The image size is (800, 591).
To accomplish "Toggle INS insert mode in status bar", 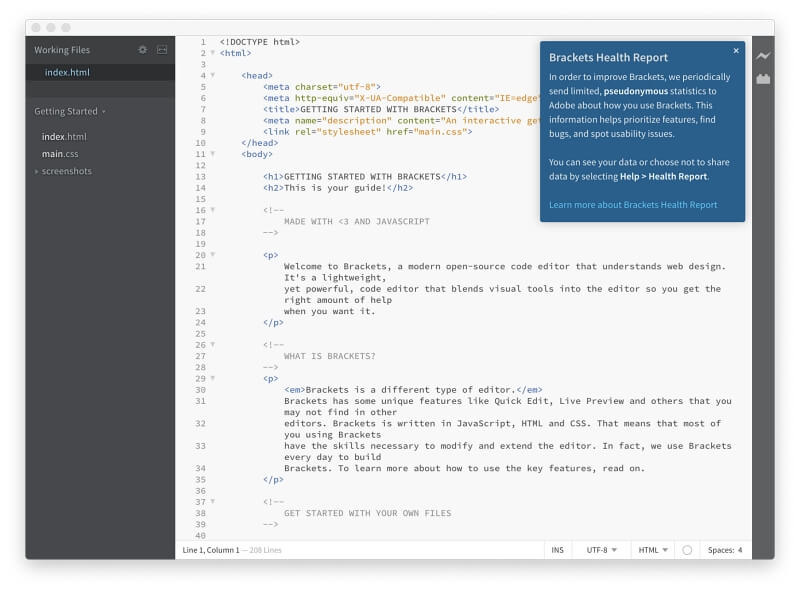I will coord(557,550).
